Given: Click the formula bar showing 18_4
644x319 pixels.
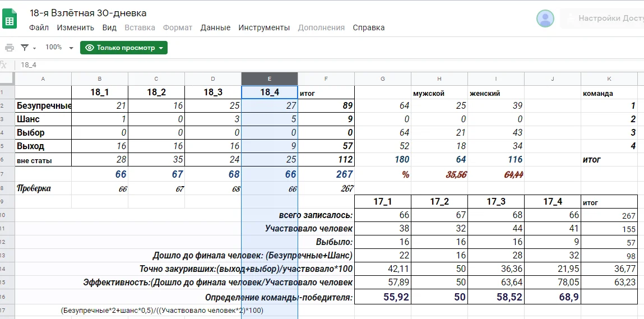Looking at the screenshot, I should coord(328,65).
